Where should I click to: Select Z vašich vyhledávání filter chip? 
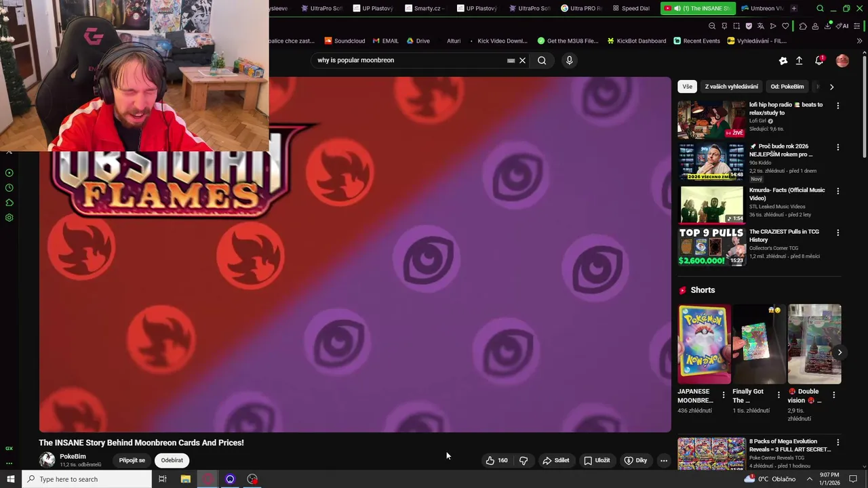coord(732,87)
